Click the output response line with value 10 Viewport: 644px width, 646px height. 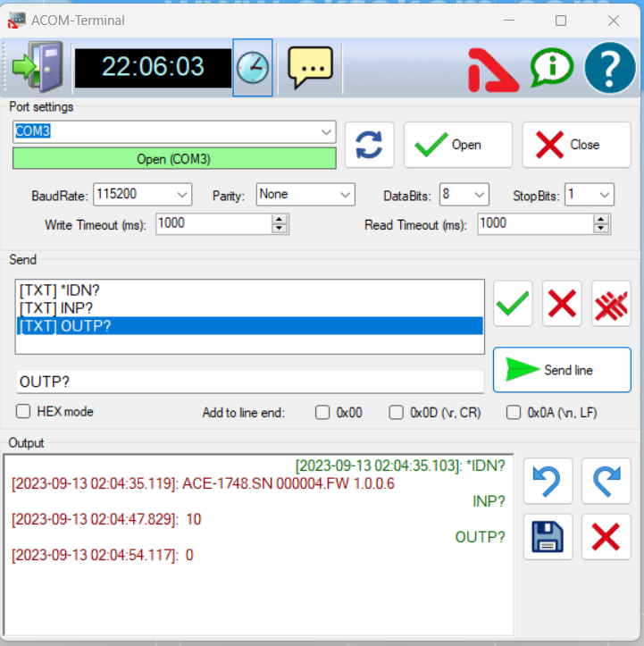[x=106, y=519]
